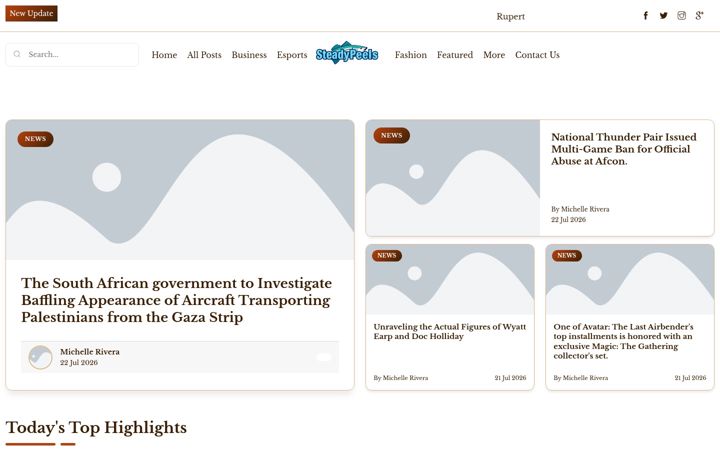Click 22 Jul 2026 date on Thunder Pair card
The image size is (720, 450).
coord(568,219)
